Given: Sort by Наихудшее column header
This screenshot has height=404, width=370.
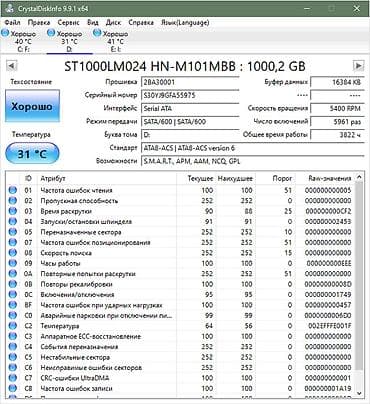Looking at the screenshot, I should point(235,179).
